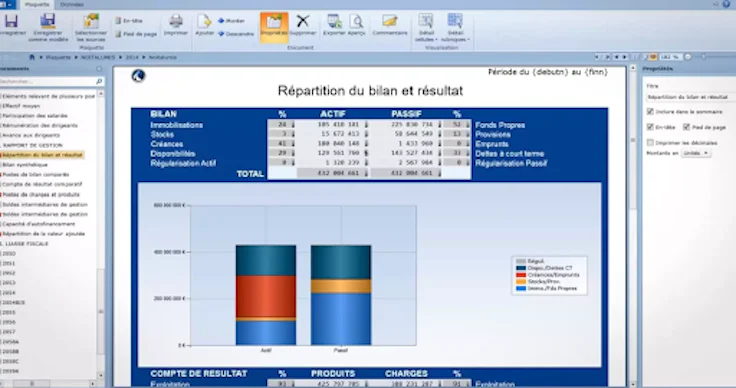Viewport: 736px width, 388px height.
Task: Switch to the Données tab
Action: (72, 5)
